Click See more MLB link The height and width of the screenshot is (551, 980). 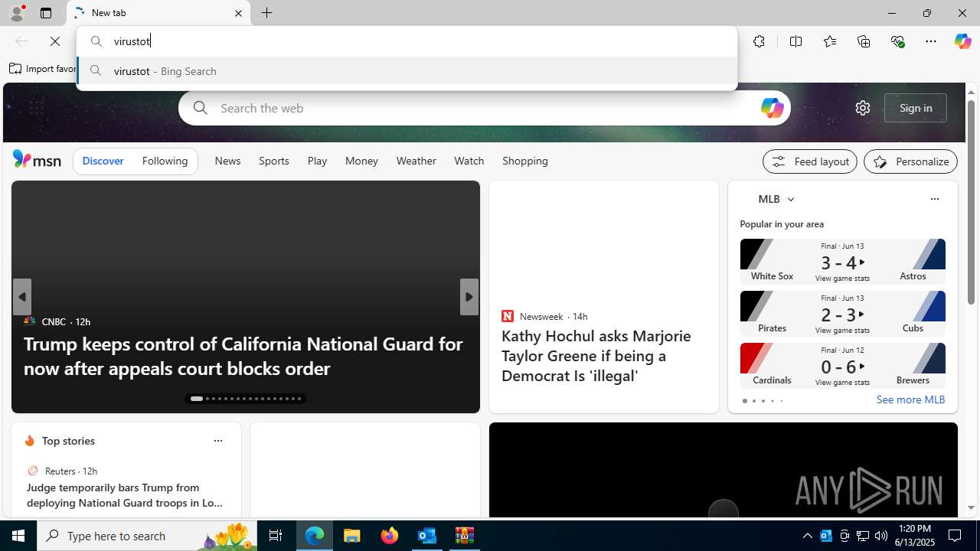click(910, 399)
